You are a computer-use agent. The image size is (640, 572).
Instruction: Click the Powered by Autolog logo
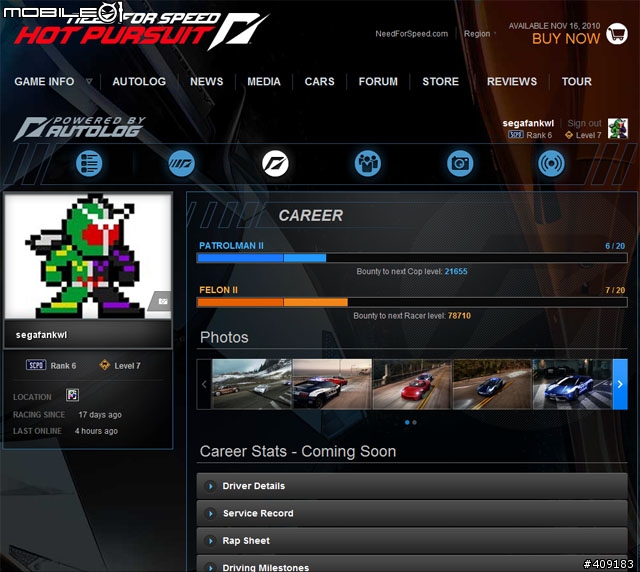80,128
